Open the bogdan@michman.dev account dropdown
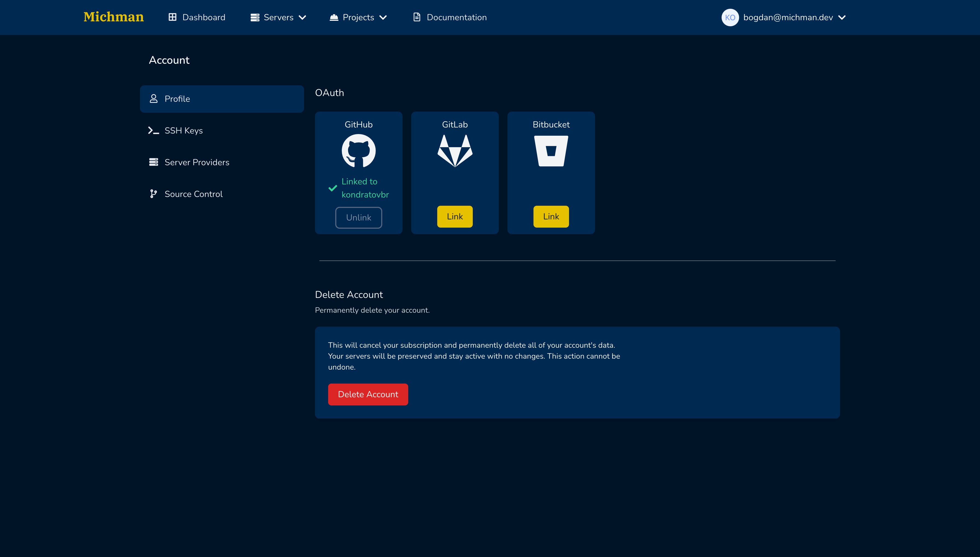Screen dimensions: 980x557 pos(788,18)
